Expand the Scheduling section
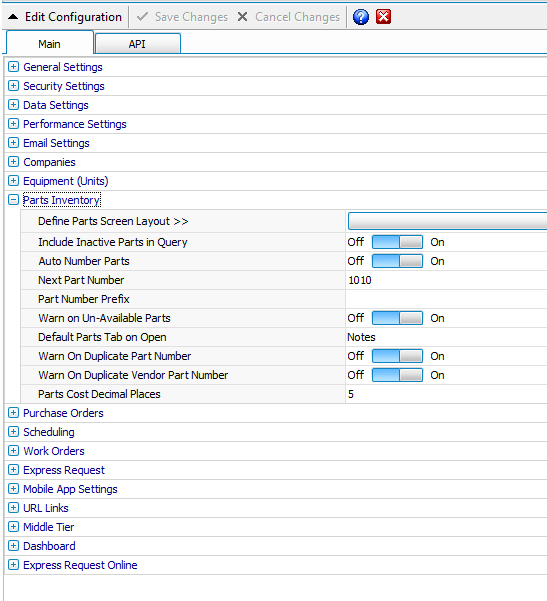 point(13,432)
